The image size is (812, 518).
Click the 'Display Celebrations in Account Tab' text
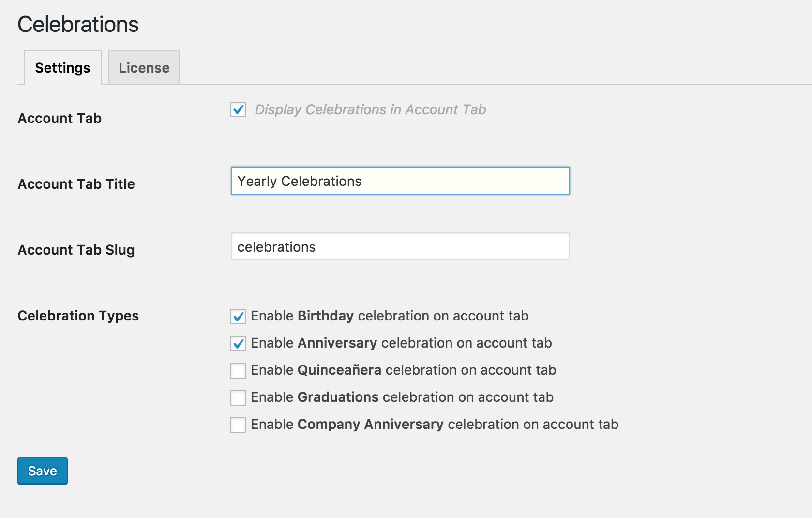(370, 109)
